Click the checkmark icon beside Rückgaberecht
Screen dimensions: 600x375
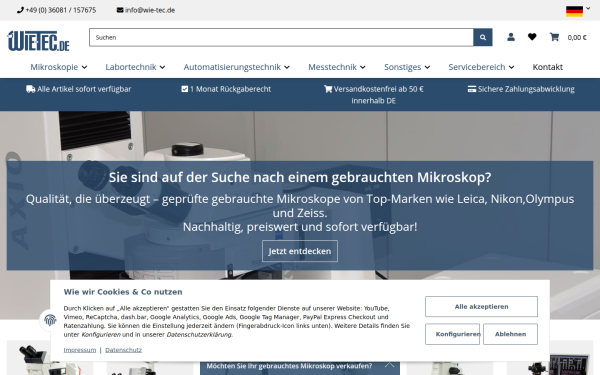tap(184, 89)
